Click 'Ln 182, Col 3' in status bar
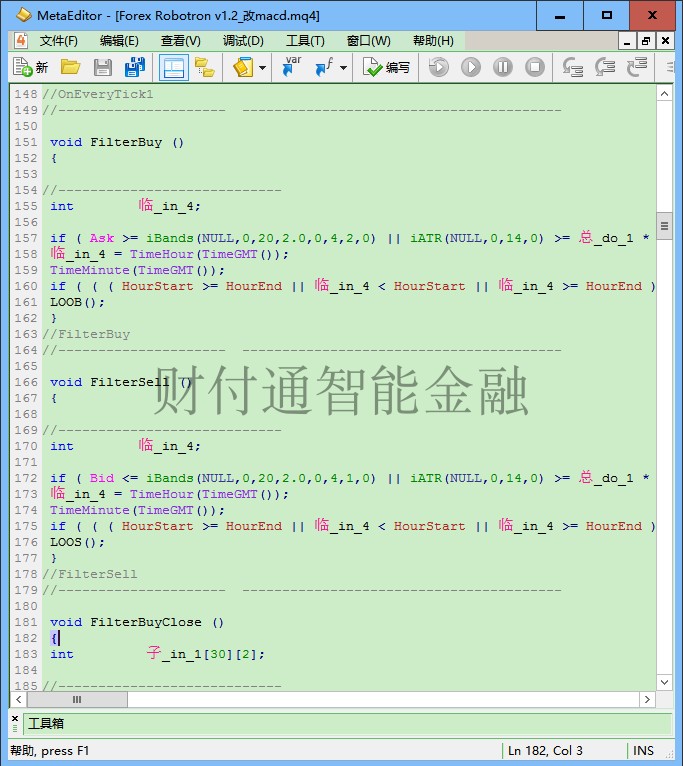Image resolution: width=683 pixels, height=766 pixels. (x=545, y=750)
